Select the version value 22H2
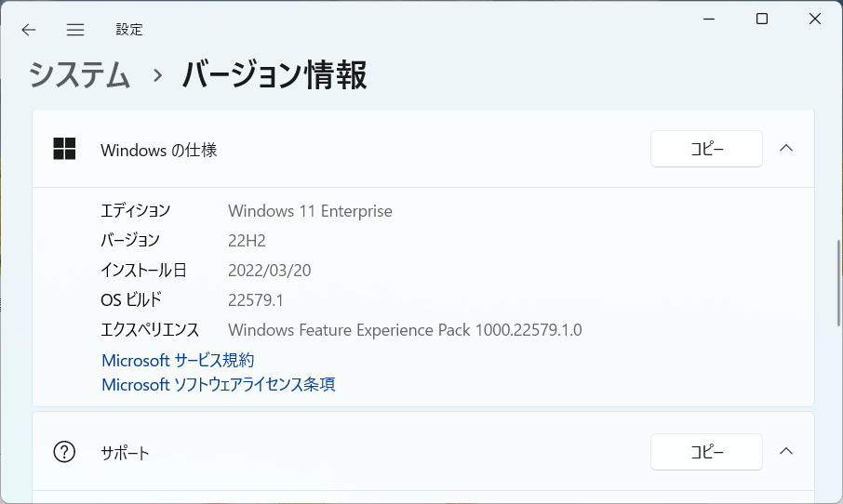Image resolution: width=843 pixels, height=504 pixels. coord(247,241)
